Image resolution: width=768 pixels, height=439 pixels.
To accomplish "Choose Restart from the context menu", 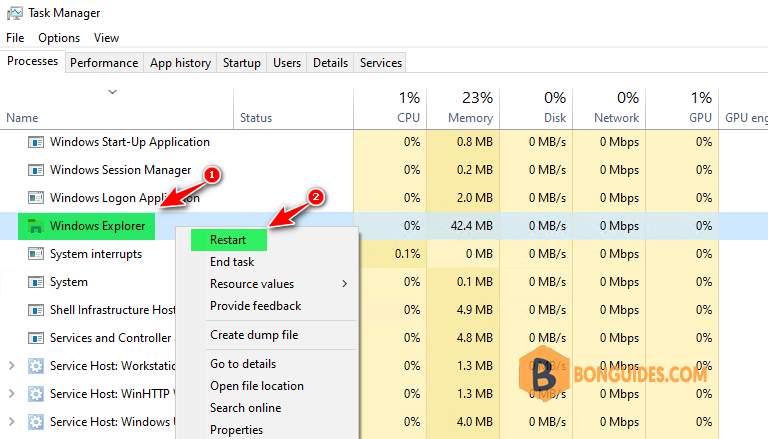I will (x=229, y=240).
